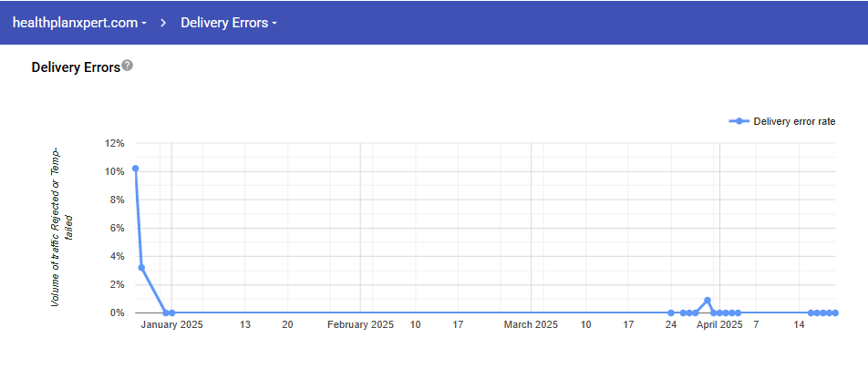Click the Delivery error rate legend label
Screen dimensions: 868x369
click(x=794, y=121)
